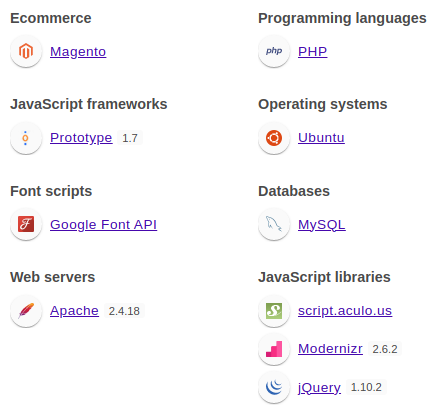The height and width of the screenshot is (410, 439).
Task: Click the Prototype framework icon
Action: [26, 138]
